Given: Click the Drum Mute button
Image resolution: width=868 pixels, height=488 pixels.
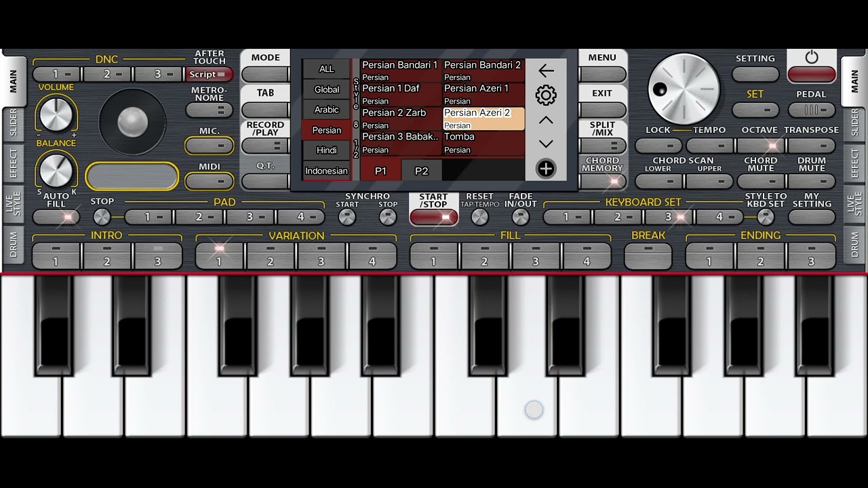Looking at the screenshot, I should 812,181.
